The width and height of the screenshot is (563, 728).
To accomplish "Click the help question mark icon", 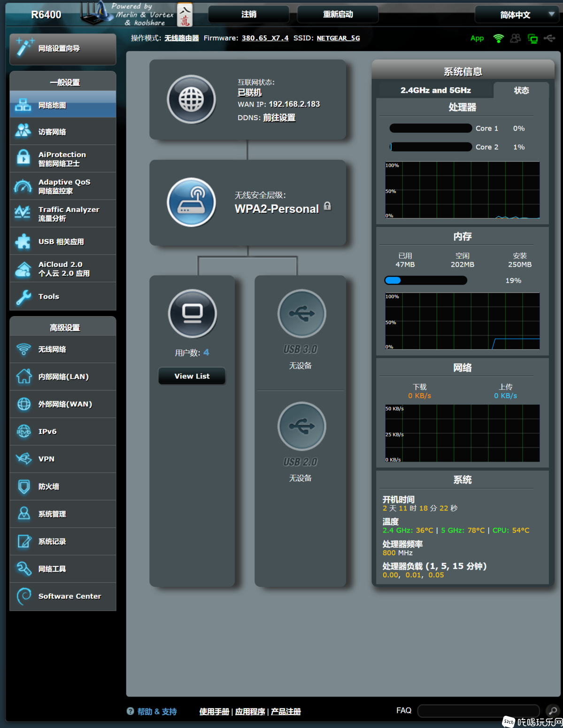I will pos(131,711).
